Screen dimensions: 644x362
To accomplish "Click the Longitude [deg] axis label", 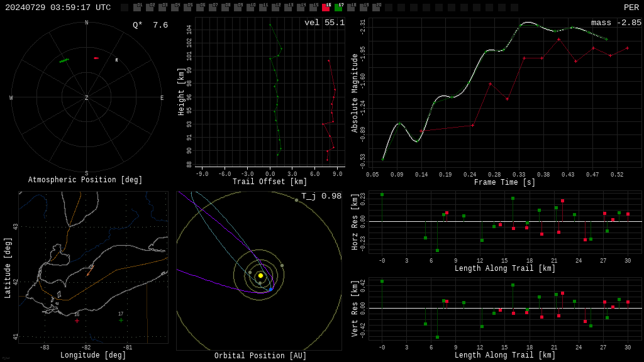I will (x=93, y=355).
